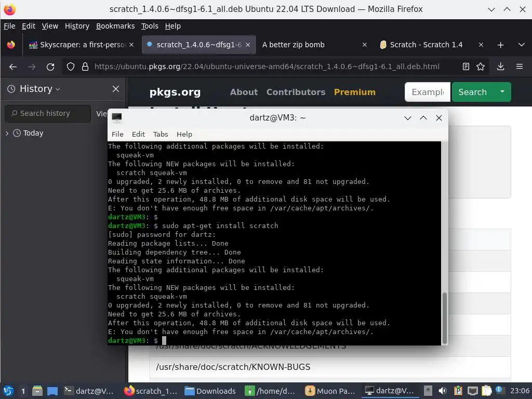Image resolution: width=532 pixels, height=399 pixels.
Task: Click the green Search button
Action: [472, 92]
